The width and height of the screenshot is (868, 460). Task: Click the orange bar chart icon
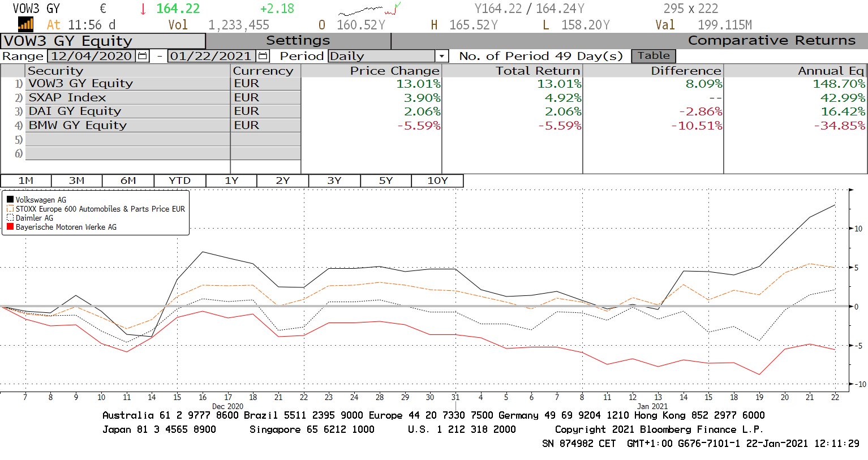coord(25,24)
